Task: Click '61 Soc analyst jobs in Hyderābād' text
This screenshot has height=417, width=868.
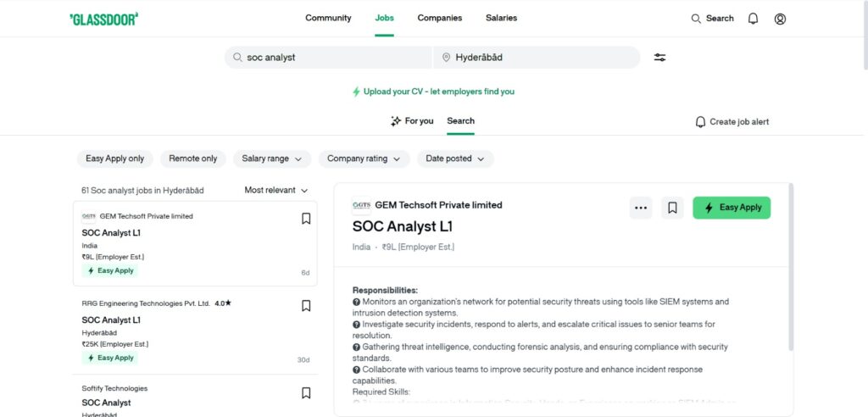Action: coord(142,191)
